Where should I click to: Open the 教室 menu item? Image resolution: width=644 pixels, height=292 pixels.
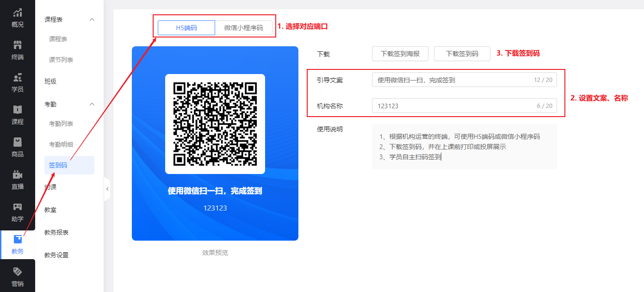[50, 210]
